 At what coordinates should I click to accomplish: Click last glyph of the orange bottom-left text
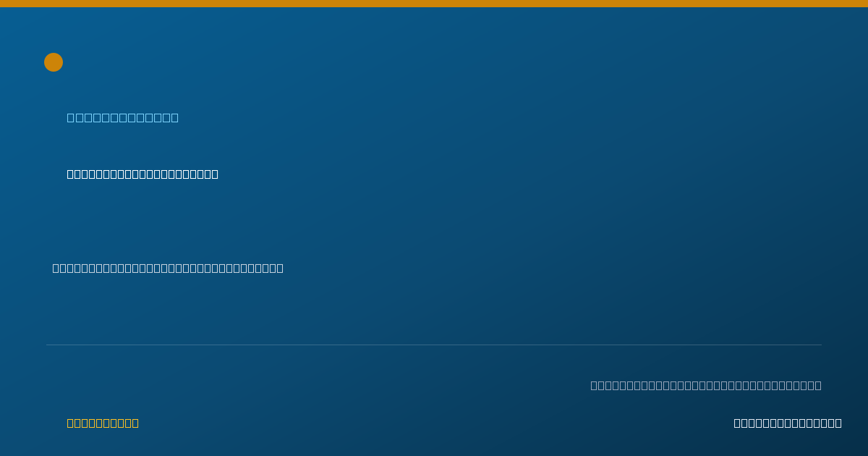(135, 423)
